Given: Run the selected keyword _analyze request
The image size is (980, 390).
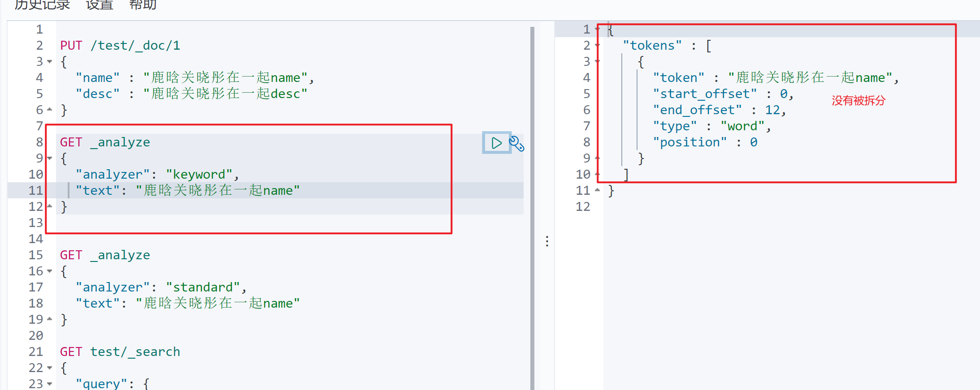Looking at the screenshot, I should pos(496,143).
